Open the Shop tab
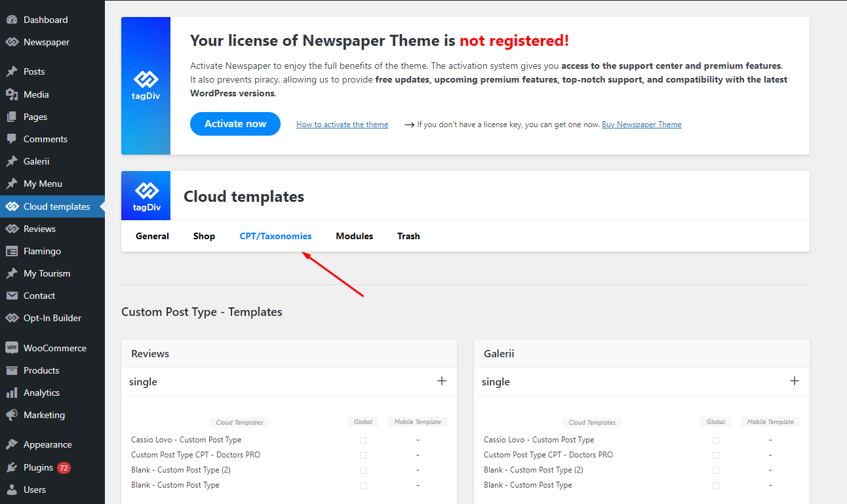The width and height of the screenshot is (847, 504). pyautogui.click(x=204, y=236)
